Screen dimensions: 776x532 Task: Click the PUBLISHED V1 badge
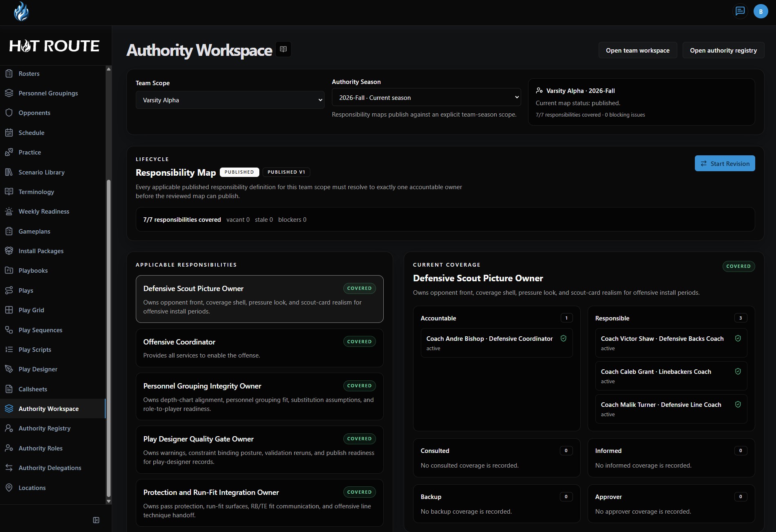click(286, 172)
